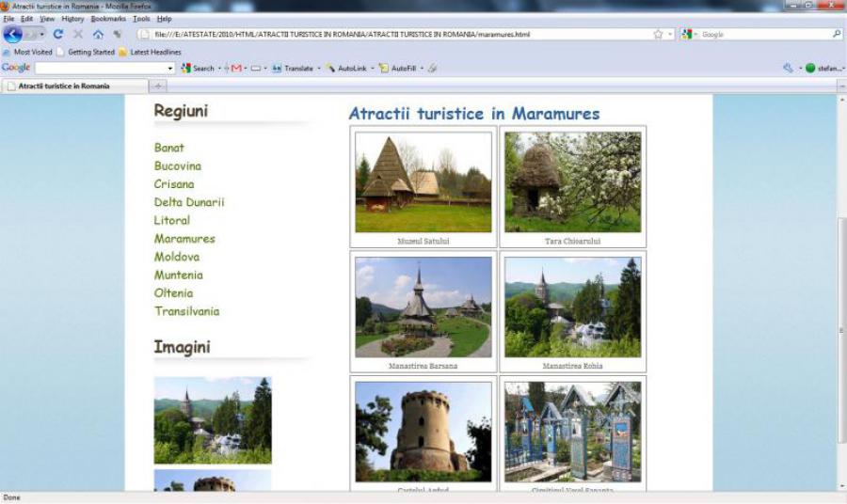Open the Bucovina region link
847x504 pixels.
178,165
